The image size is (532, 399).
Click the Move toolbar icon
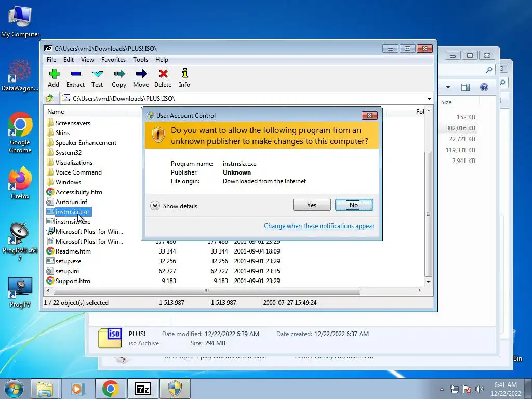pos(141,78)
